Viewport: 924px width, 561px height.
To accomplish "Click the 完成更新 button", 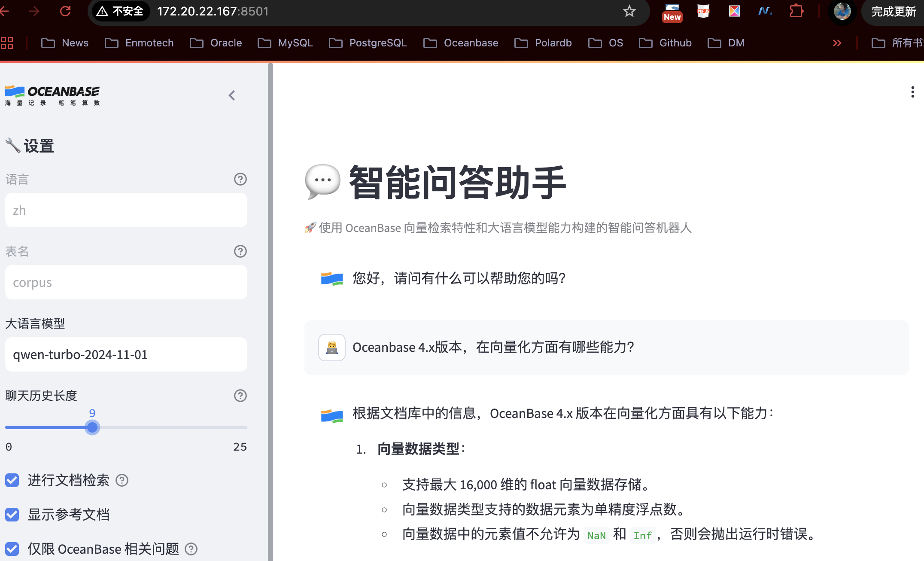I will [x=894, y=12].
